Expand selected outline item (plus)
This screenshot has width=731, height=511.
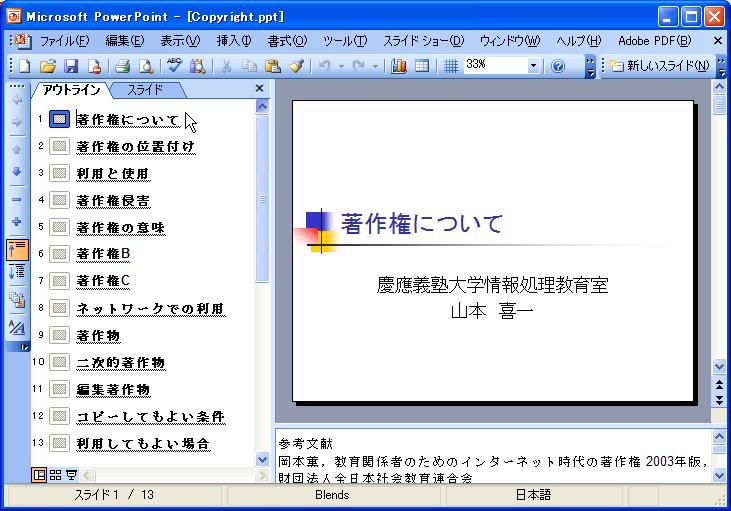click(17, 221)
